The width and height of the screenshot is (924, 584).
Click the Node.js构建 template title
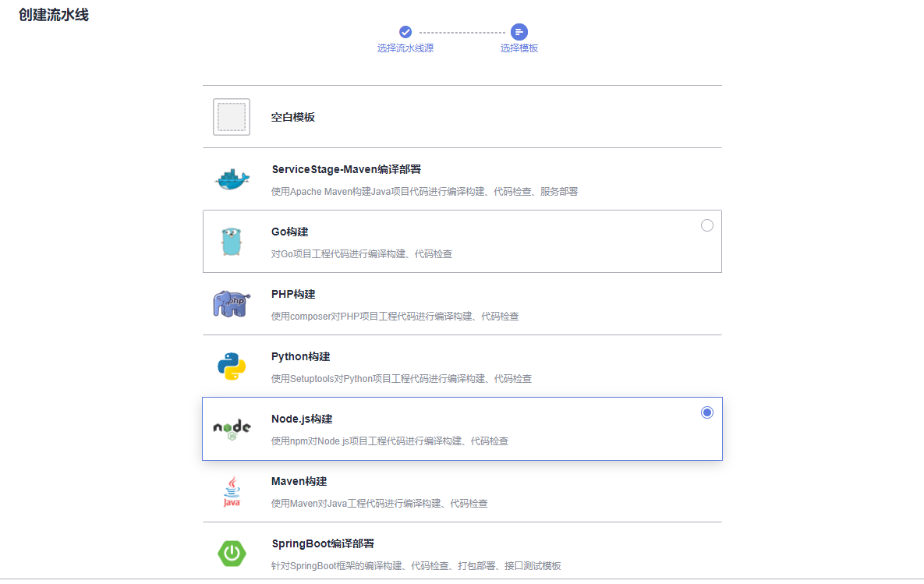[302, 419]
